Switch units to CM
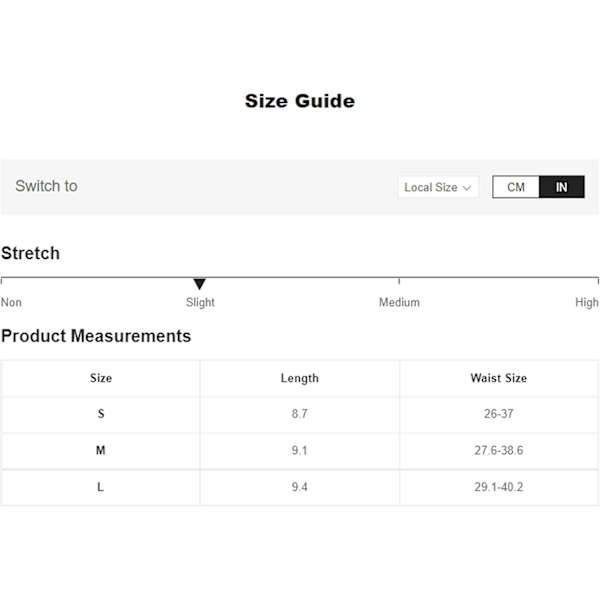Screen dimensions: 600x600 [x=516, y=187]
